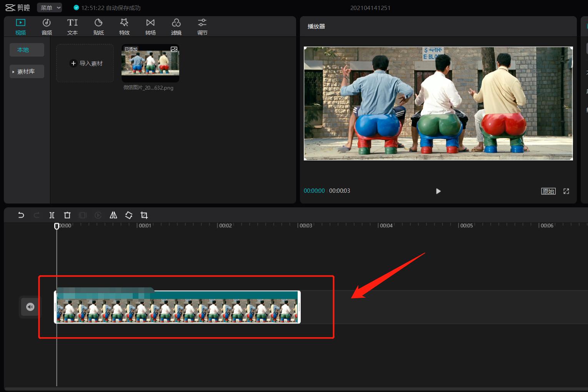Screen dimensions: 588x392
Task: Open the 贴纸 stickers panel
Action: (x=98, y=27)
